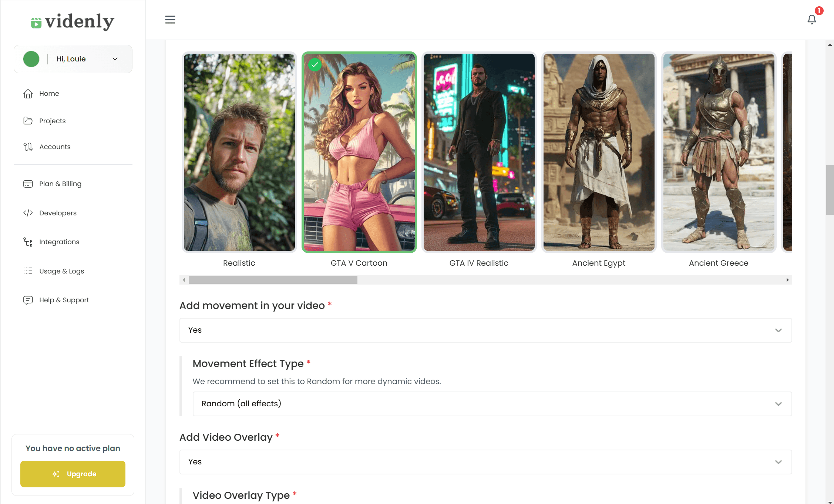Click the Developers section icon
Screen dimensions: 834x504
(x=27, y=213)
